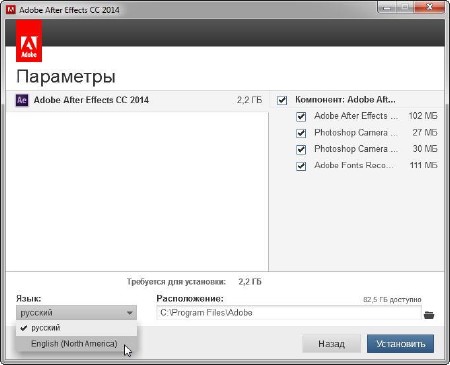Click the 2,2 ГБ size in the product row
450x365 pixels.
tap(250, 100)
